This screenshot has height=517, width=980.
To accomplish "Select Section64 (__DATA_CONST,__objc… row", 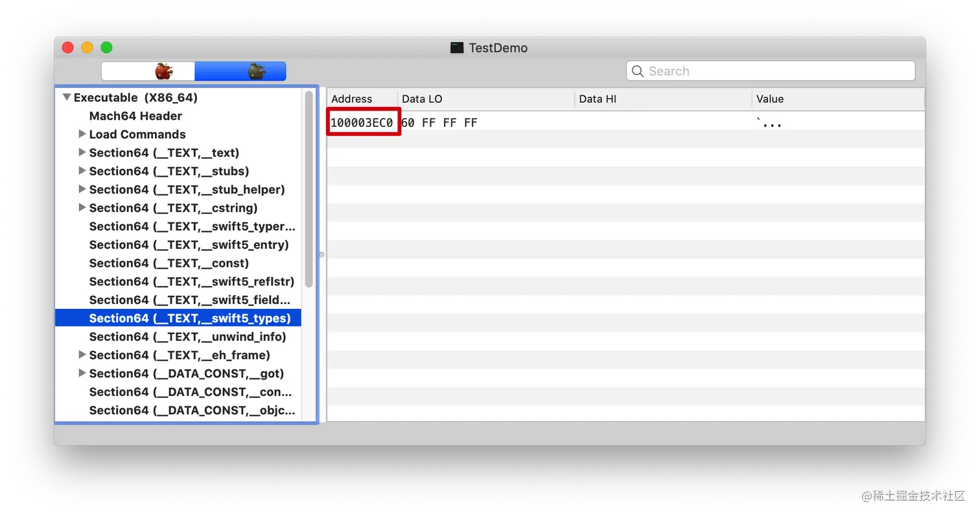I will coord(178,410).
